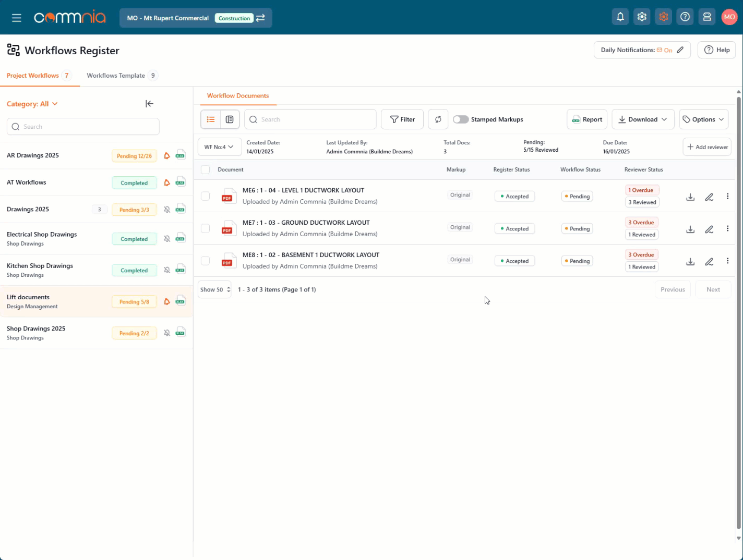Expand the Download dropdown menu
The height and width of the screenshot is (560, 743).
pyautogui.click(x=642, y=119)
